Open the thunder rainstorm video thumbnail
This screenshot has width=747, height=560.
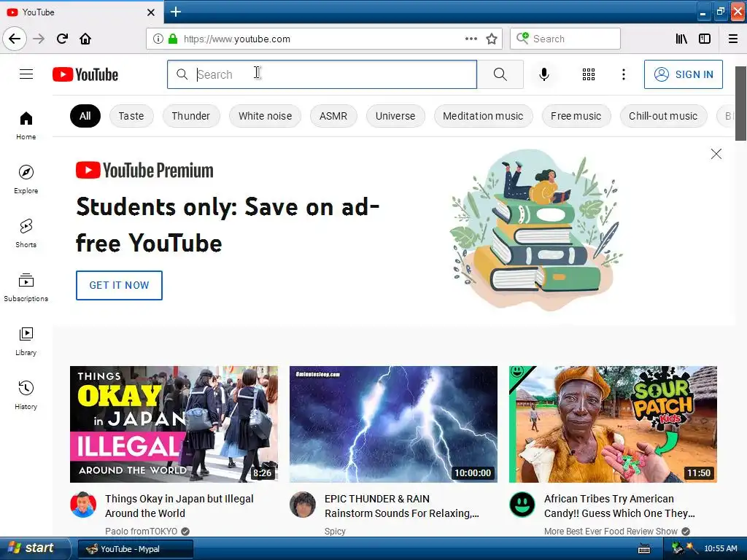point(393,424)
